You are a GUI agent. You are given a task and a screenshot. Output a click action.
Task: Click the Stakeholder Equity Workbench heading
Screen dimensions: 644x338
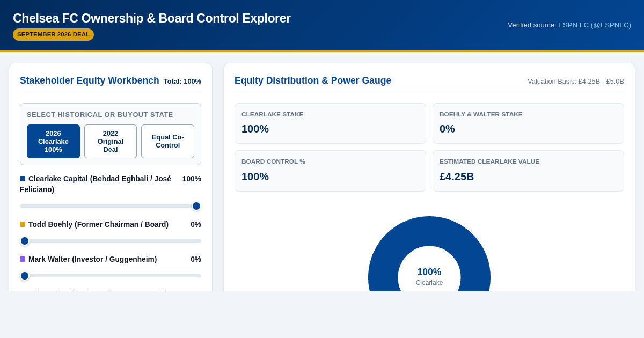tap(90, 80)
